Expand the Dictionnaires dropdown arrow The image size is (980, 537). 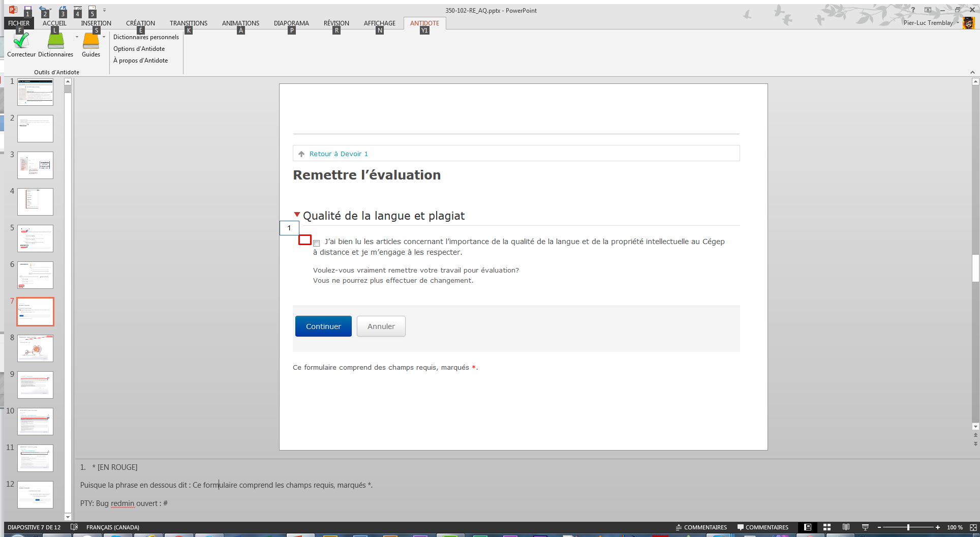77,37
